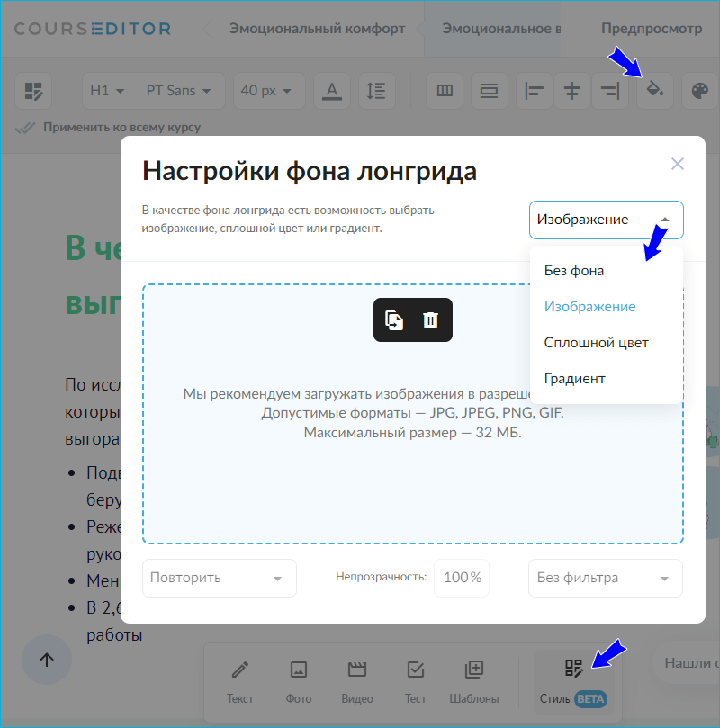Screen dimensions: 720x728
Task: Open the Повторить repeat mode dropdown
Action: 219,578
